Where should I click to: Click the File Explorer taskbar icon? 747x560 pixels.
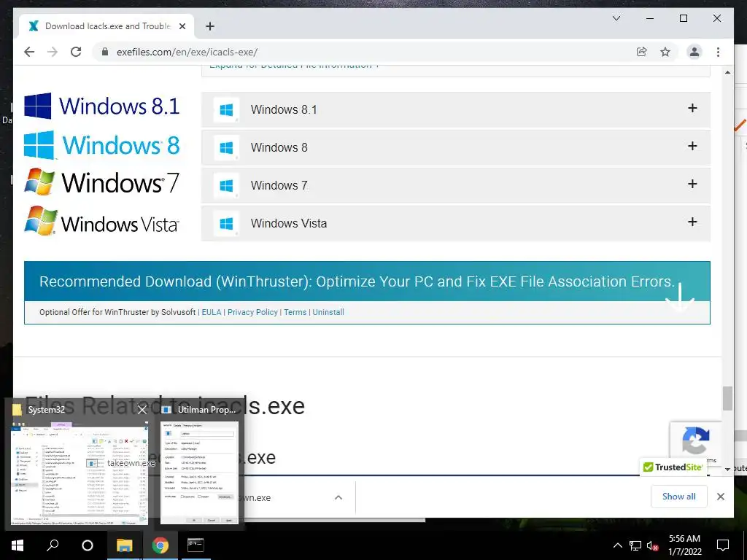click(x=124, y=545)
